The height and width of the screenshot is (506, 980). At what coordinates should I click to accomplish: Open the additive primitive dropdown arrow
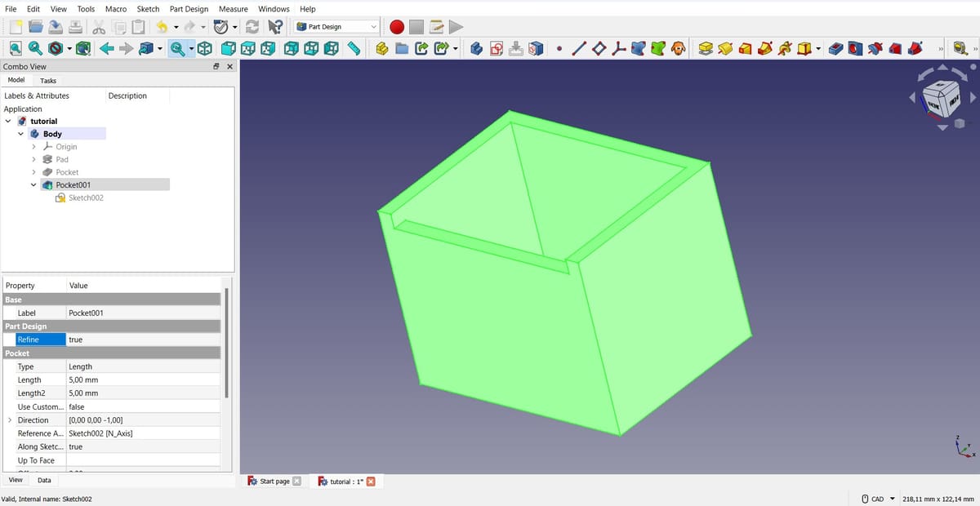[817, 49]
